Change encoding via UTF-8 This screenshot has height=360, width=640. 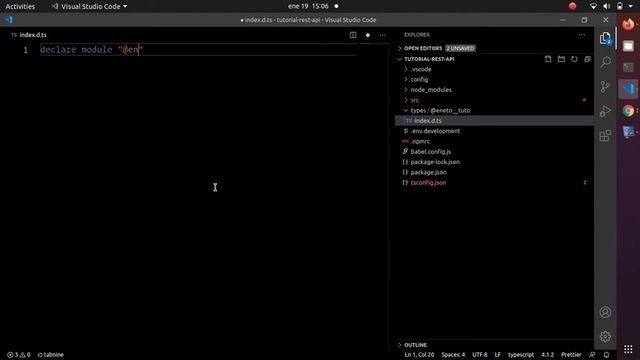[480, 355]
